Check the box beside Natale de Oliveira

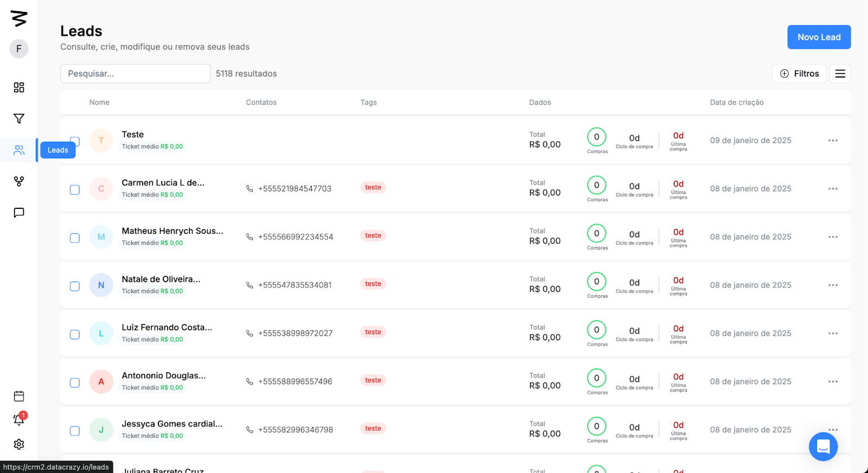coord(75,286)
